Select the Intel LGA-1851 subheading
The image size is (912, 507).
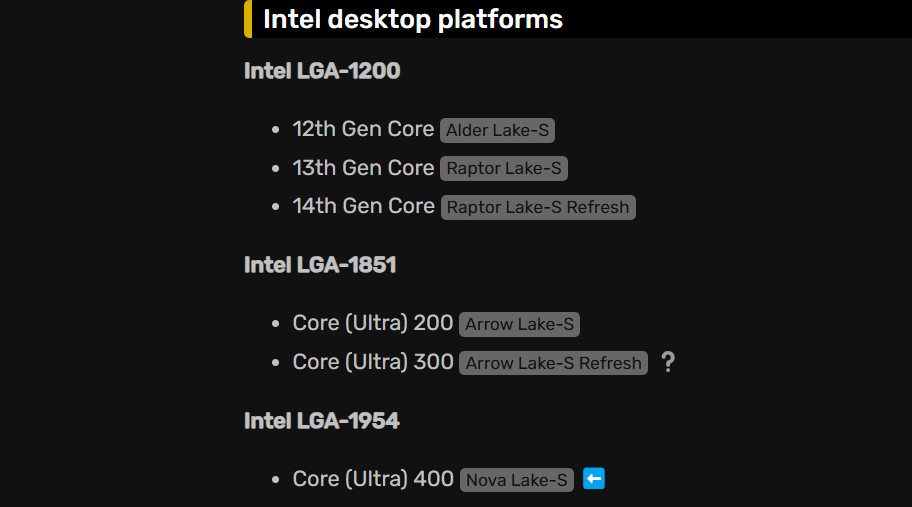[320, 265]
